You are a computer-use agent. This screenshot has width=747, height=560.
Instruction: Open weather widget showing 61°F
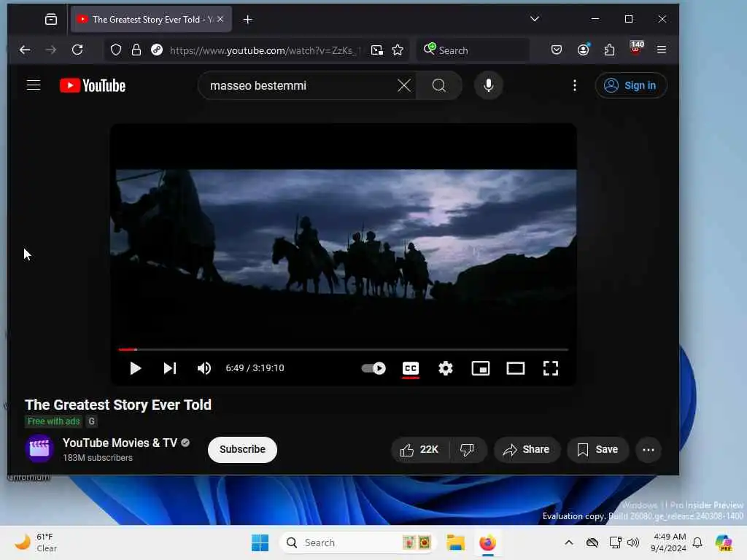(36, 542)
